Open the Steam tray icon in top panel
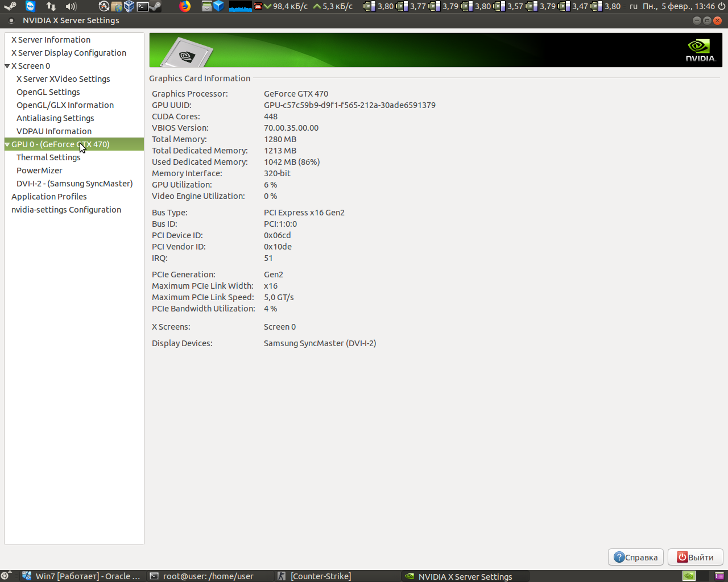Image resolution: width=728 pixels, height=582 pixels. coord(10,6)
